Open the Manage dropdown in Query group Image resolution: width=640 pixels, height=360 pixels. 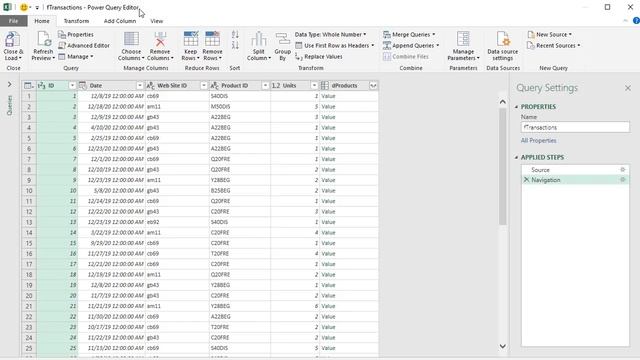click(76, 56)
